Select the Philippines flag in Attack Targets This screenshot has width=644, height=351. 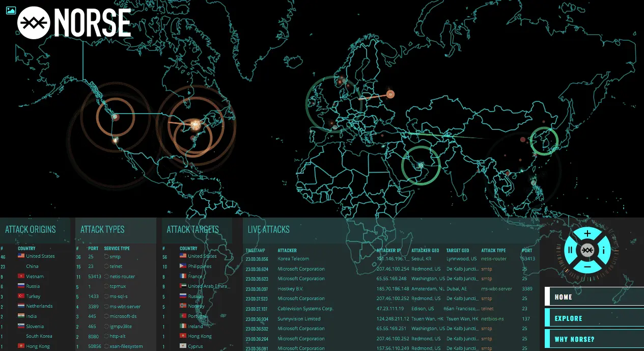tap(183, 266)
